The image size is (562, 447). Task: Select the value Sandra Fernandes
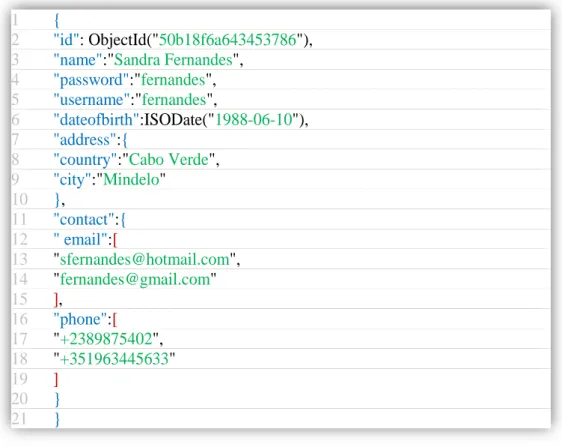[x=173, y=60]
